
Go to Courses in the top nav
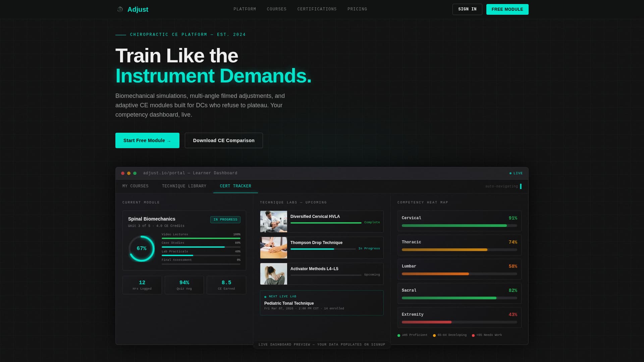[x=277, y=9]
